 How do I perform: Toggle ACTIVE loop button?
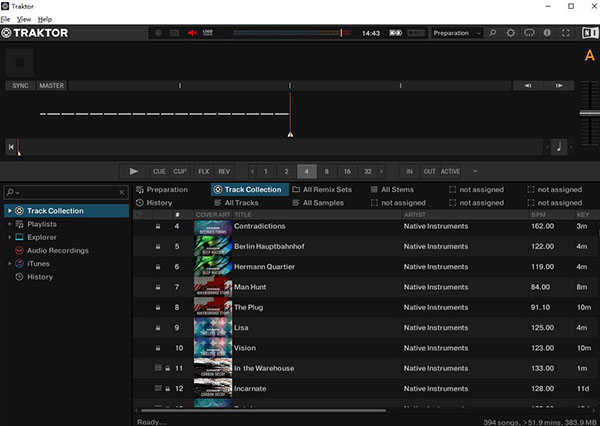450,171
